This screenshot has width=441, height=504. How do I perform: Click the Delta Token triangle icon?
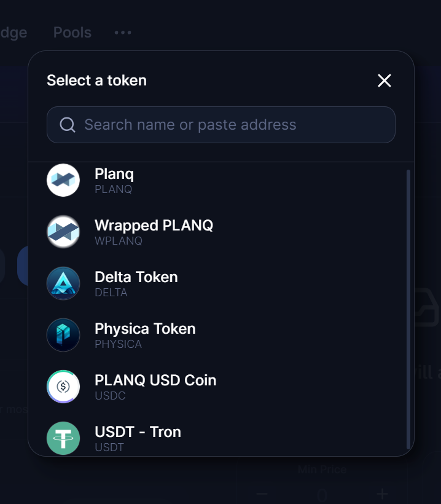(x=63, y=283)
